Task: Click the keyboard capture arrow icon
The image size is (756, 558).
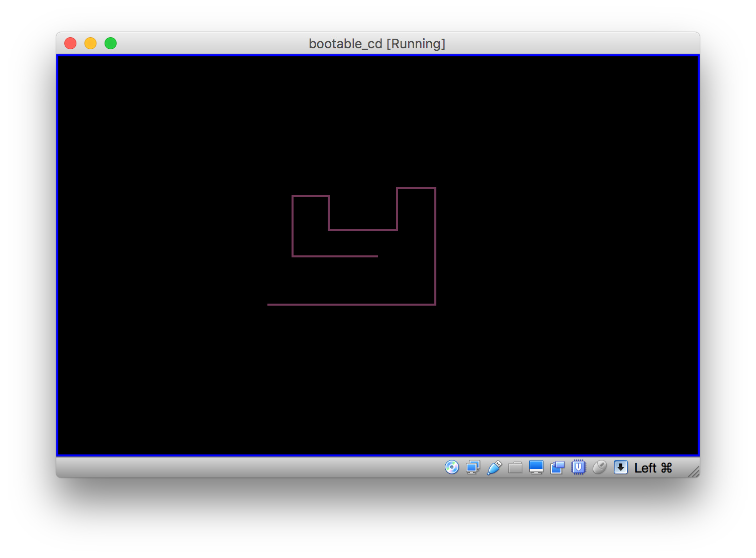Action: (621, 468)
